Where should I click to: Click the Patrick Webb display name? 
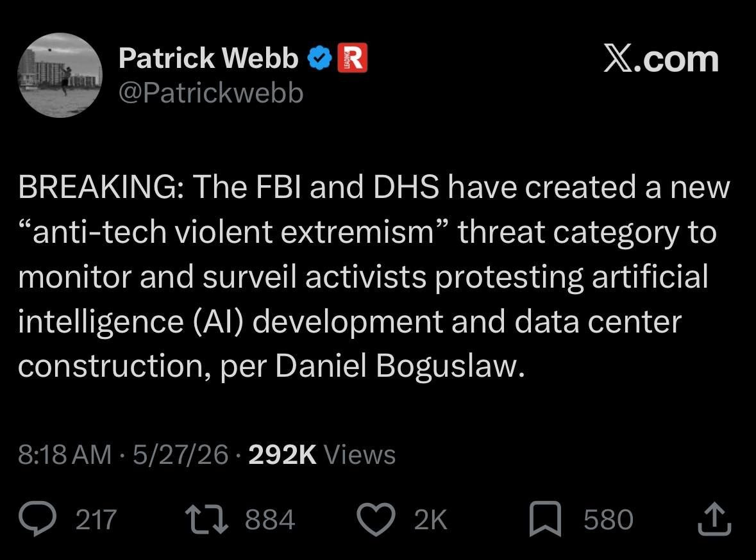coord(209,58)
